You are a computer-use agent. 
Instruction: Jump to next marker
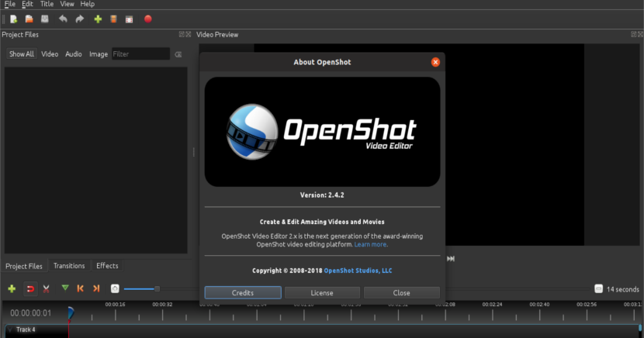tap(96, 289)
